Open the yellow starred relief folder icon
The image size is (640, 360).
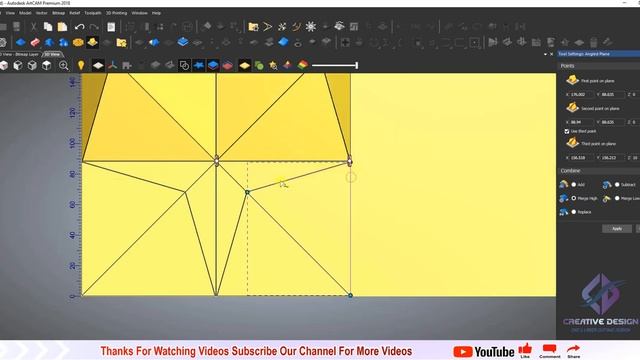(122, 42)
